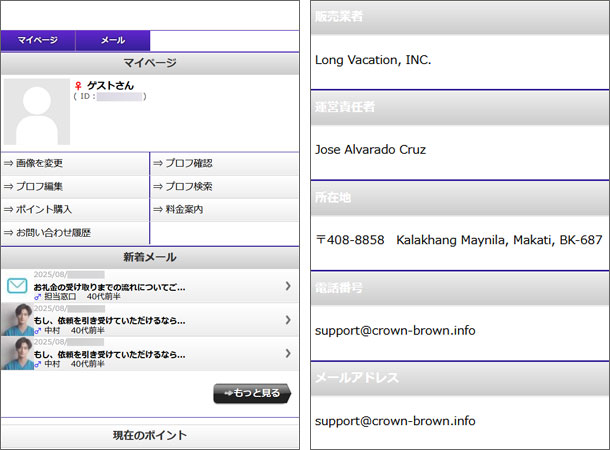610x450 pixels.
Task: Click the guest profile avatar placeholder
Action: (x=37, y=112)
